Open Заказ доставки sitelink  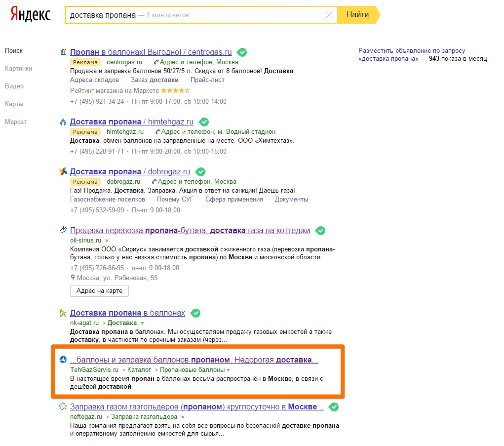[155, 80]
